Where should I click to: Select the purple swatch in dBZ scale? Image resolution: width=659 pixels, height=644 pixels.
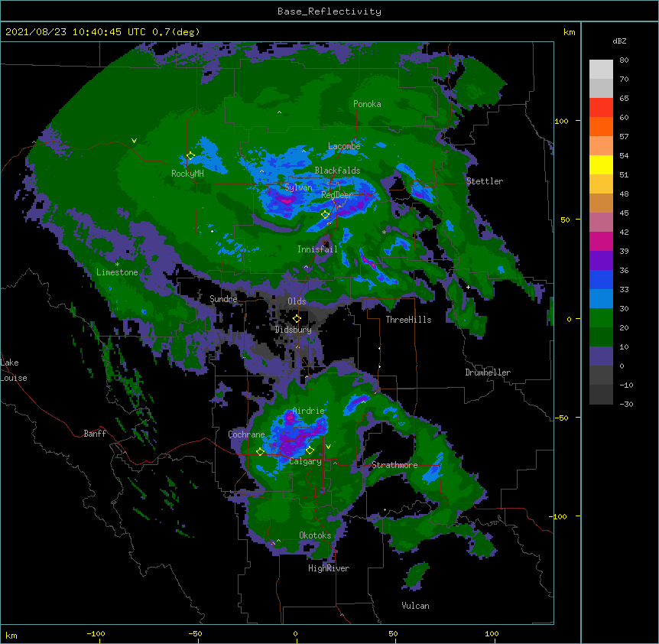(601, 261)
